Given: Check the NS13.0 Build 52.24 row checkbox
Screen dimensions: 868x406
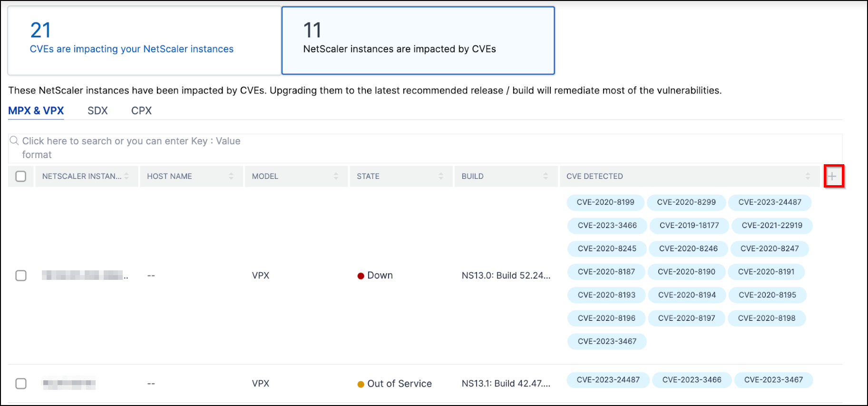Looking at the screenshot, I should coord(21,276).
